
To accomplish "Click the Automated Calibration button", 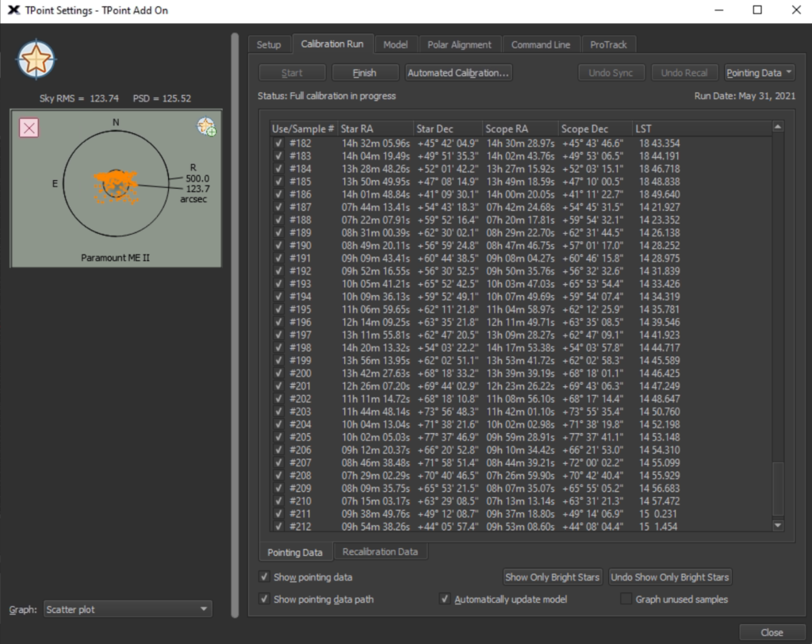I will pos(458,73).
